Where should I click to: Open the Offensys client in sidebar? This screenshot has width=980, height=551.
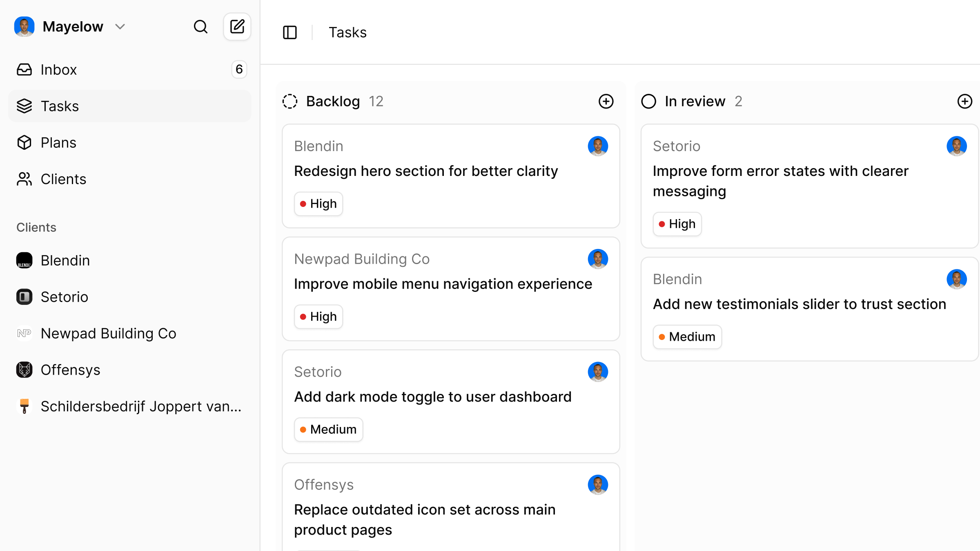pyautogui.click(x=70, y=370)
